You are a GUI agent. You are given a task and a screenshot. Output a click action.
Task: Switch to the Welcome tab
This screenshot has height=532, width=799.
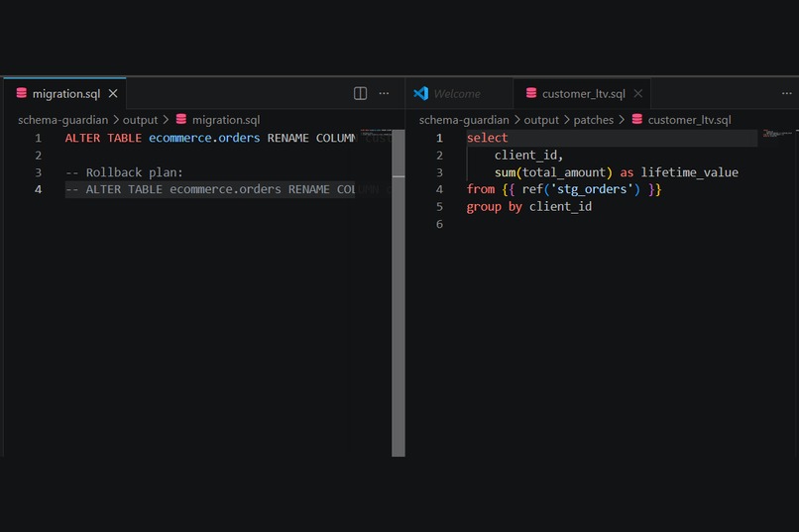[459, 94]
